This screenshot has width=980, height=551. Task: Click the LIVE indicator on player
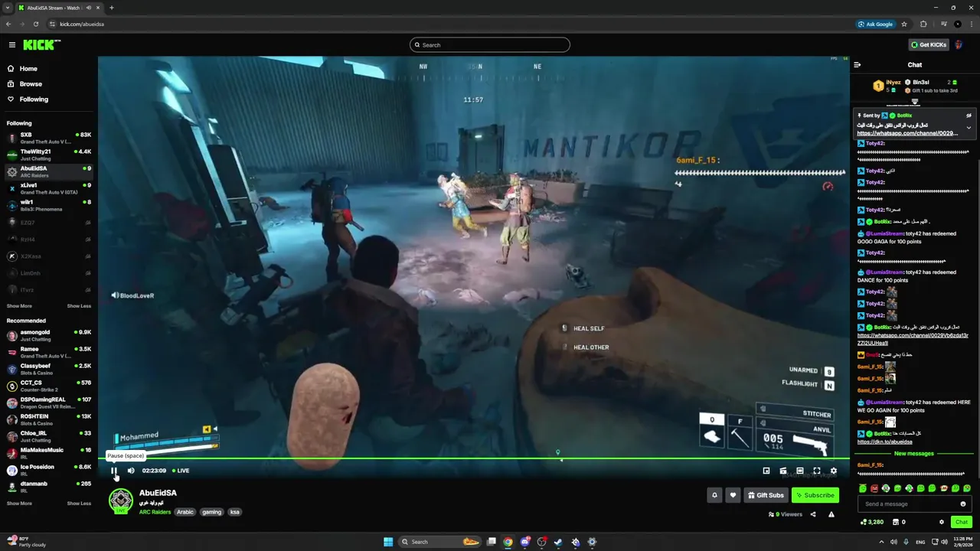coord(181,471)
